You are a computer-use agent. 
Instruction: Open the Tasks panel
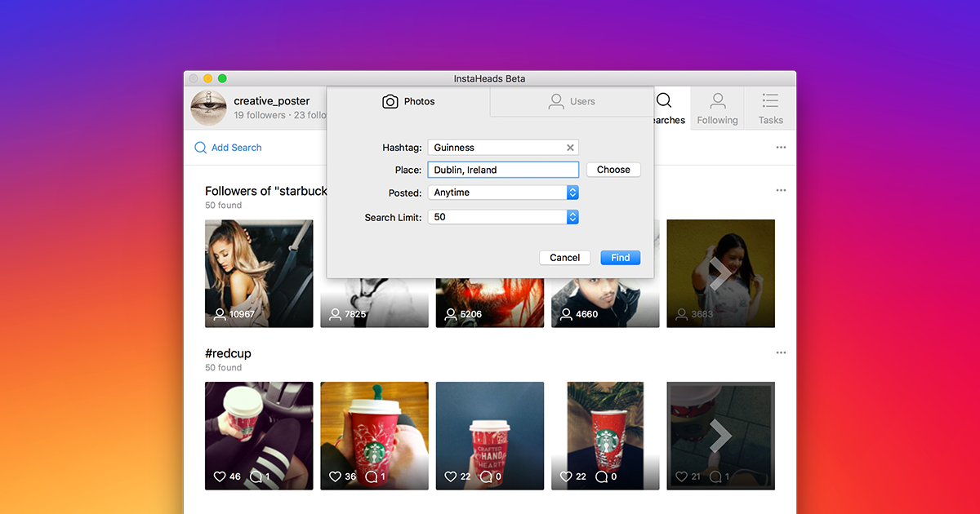click(x=769, y=108)
